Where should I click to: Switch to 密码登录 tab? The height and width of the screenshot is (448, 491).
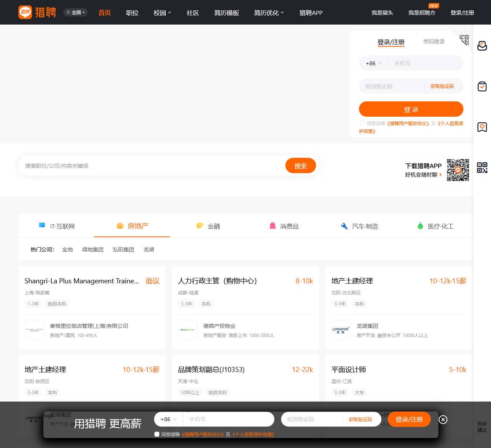point(434,41)
